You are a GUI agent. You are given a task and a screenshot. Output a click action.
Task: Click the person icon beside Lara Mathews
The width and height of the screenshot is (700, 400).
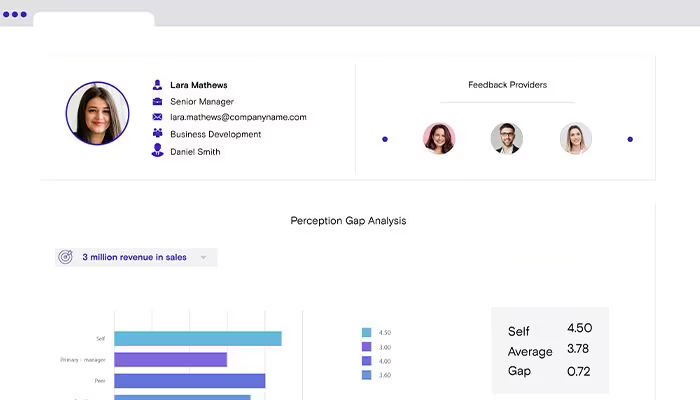click(157, 85)
